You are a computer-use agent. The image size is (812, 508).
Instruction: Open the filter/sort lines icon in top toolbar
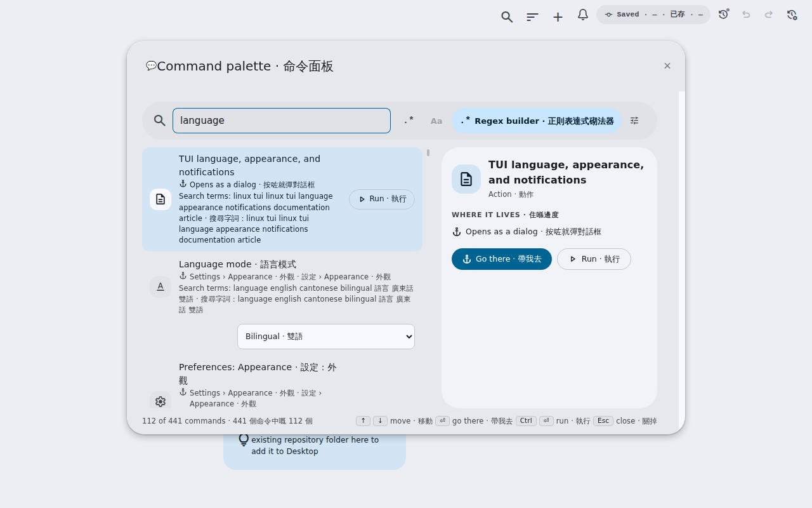point(532,17)
